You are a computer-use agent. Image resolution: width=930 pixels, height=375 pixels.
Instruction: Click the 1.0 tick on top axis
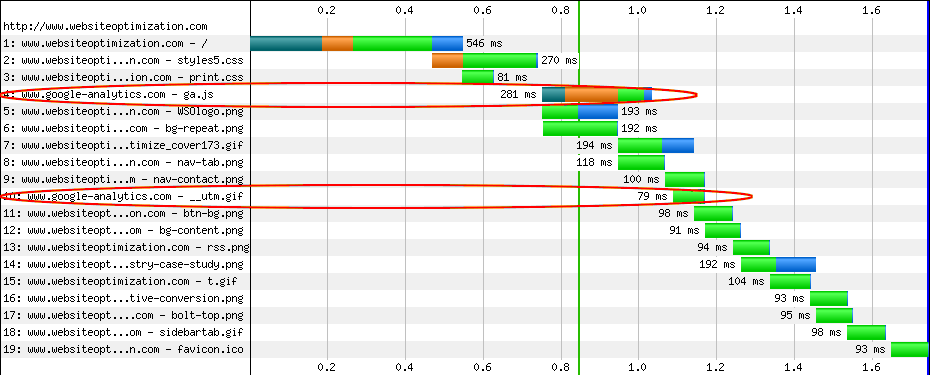(638, 10)
